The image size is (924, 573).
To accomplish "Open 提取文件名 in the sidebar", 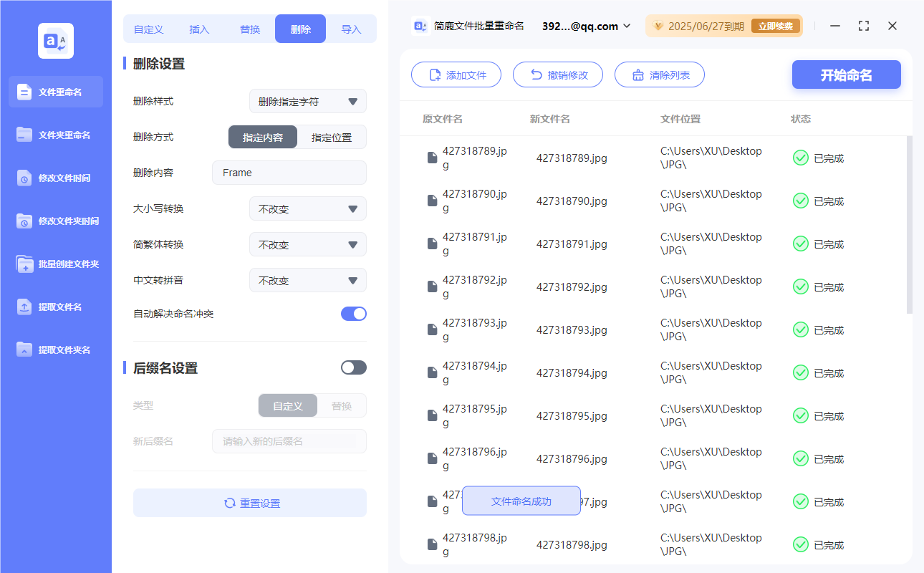I will [x=56, y=307].
